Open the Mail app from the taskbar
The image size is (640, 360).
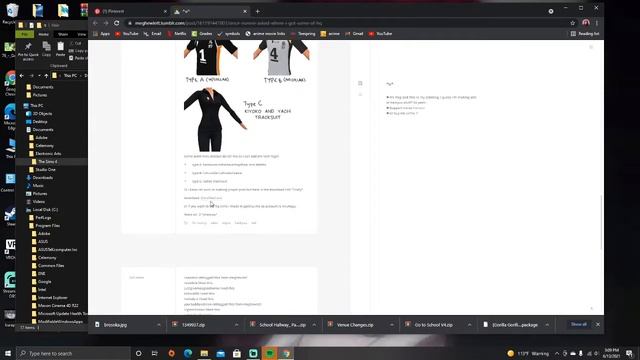(220, 353)
